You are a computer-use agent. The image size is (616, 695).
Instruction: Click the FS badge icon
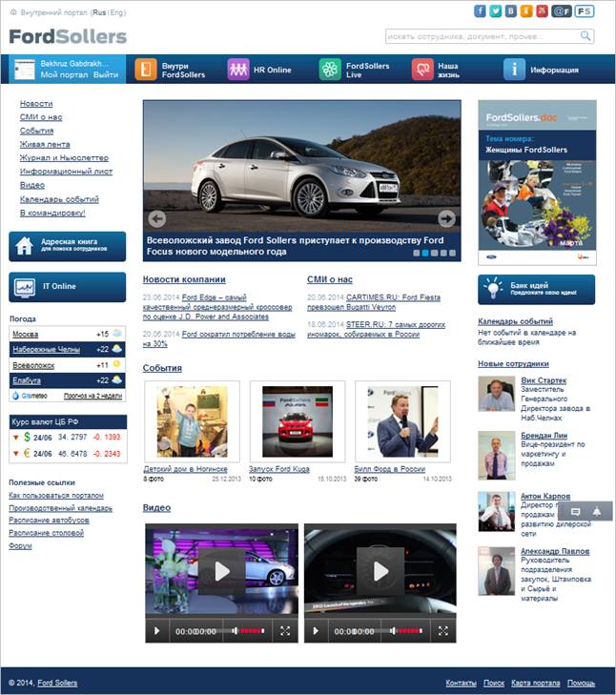click(x=585, y=11)
